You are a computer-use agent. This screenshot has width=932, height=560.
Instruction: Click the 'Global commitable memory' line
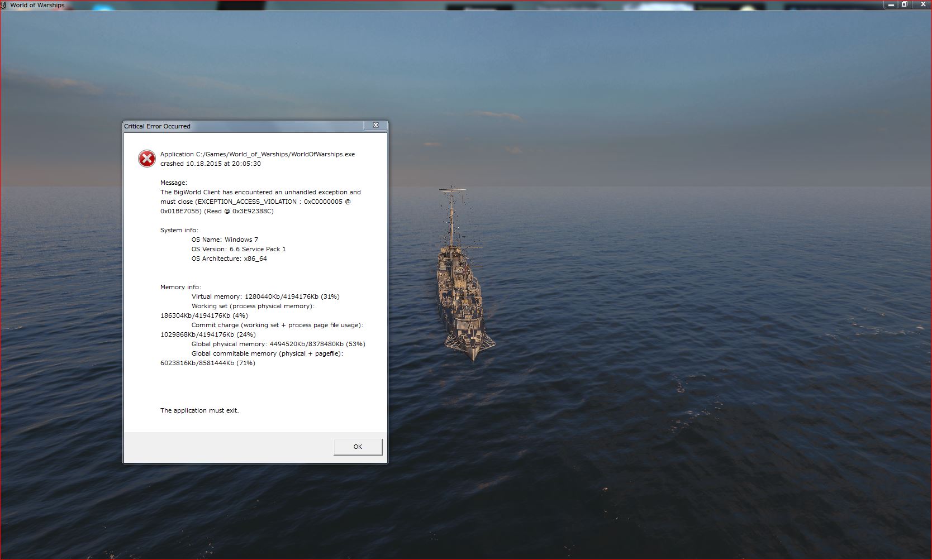(267, 353)
